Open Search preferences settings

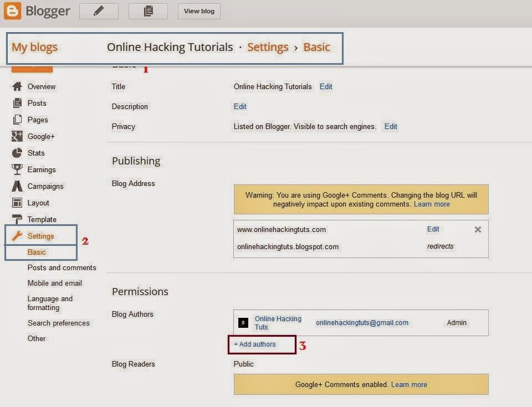click(58, 323)
